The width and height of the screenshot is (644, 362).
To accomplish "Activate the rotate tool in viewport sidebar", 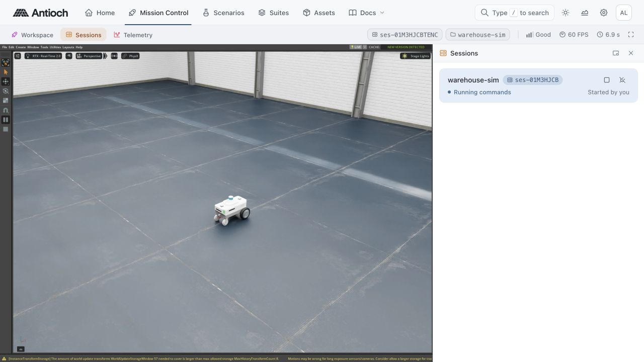I will (x=6, y=91).
